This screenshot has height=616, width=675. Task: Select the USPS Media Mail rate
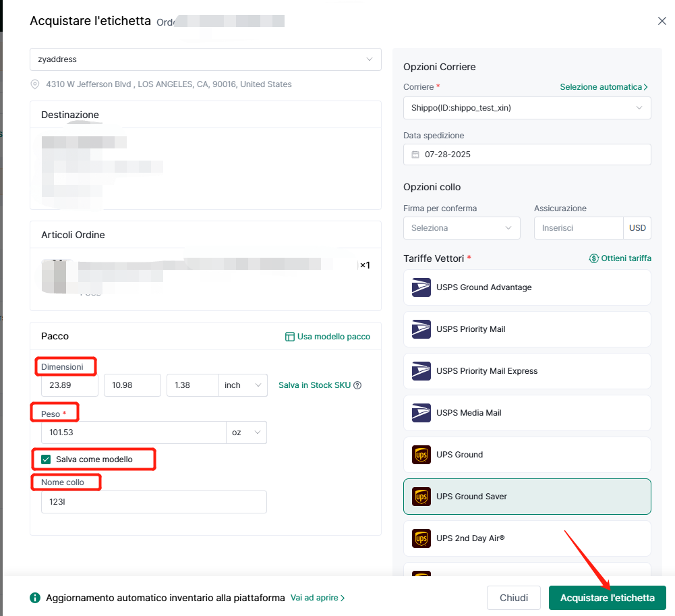527,413
